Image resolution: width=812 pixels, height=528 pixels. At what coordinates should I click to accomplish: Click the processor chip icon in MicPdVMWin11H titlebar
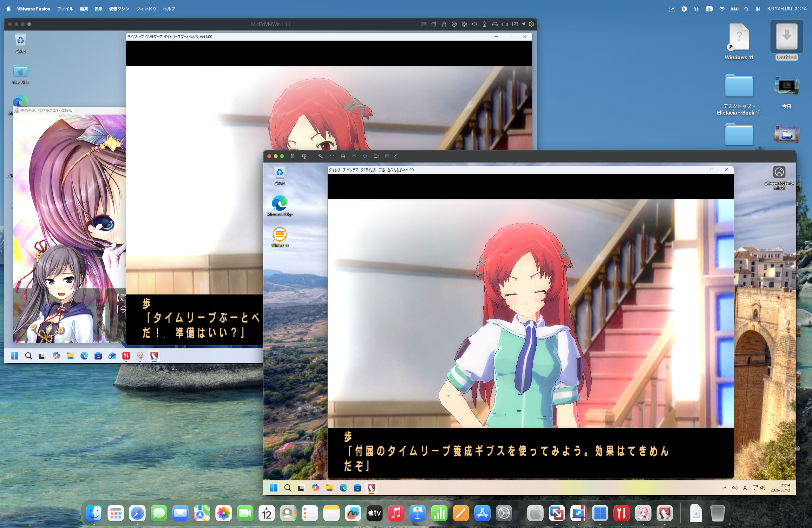[434, 24]
